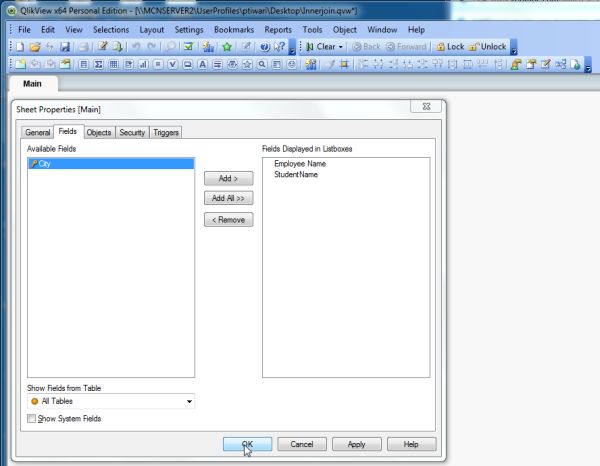Save the document with the floppy icon

pyautogui.click(x=65, y=47)
